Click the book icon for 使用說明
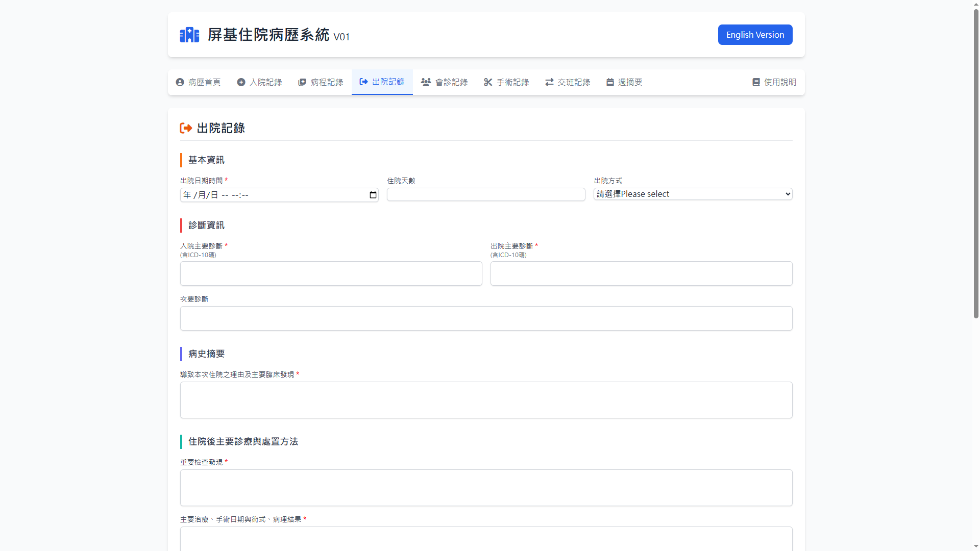This screenshot has height=551, width=980. point(756,82)
